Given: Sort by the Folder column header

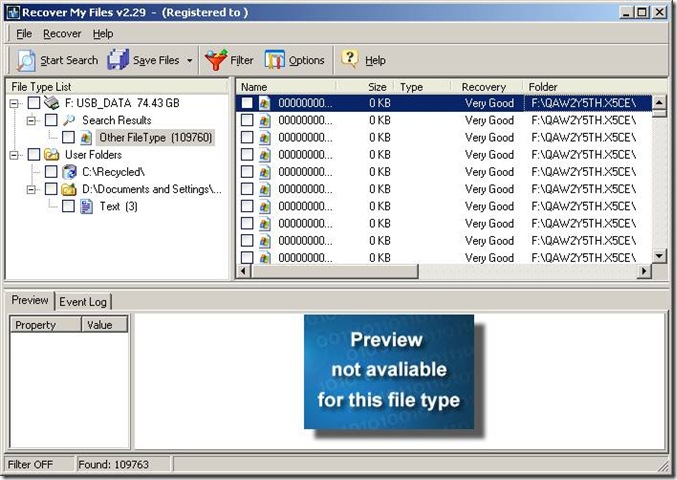Looking at the screenshot, I should [594, 87].
